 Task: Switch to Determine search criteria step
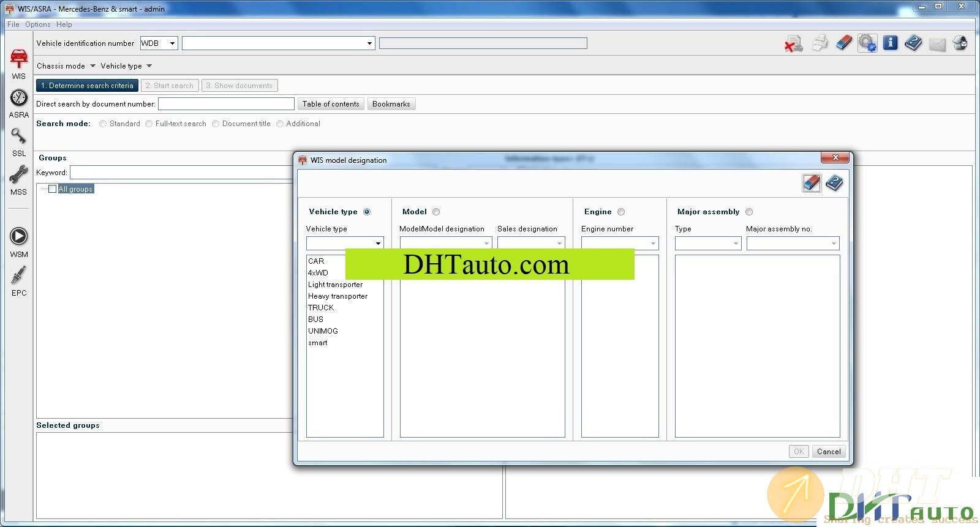[x=87, y=86]
